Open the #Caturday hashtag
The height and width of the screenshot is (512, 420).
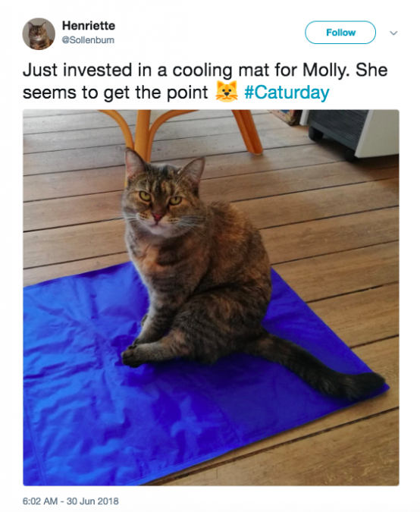pyautogui.click(x=287, y=93)
